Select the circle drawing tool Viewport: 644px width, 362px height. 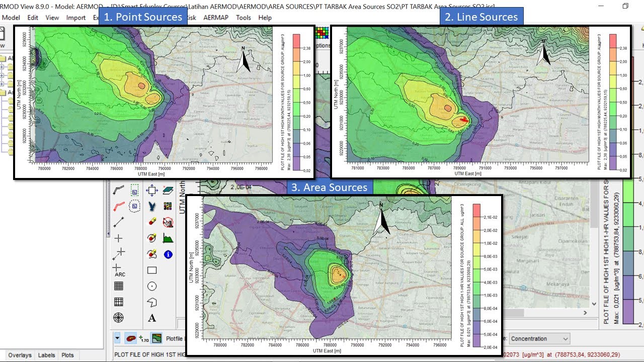pos(152,286)
